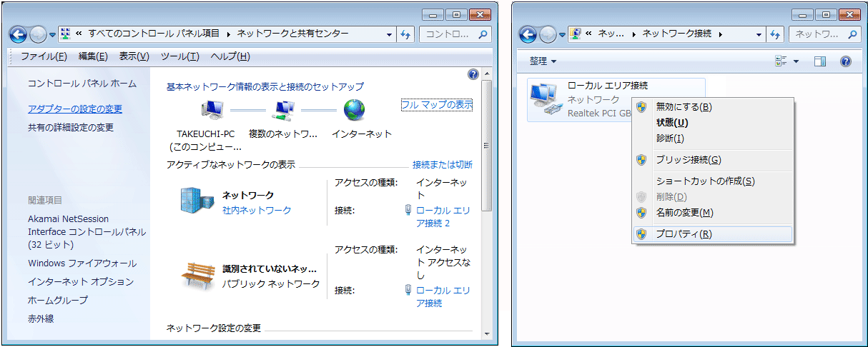This screenshot has width=868, height=347.
Task: Click フル マップの表示 link
Action: click(x=437, y=104)
